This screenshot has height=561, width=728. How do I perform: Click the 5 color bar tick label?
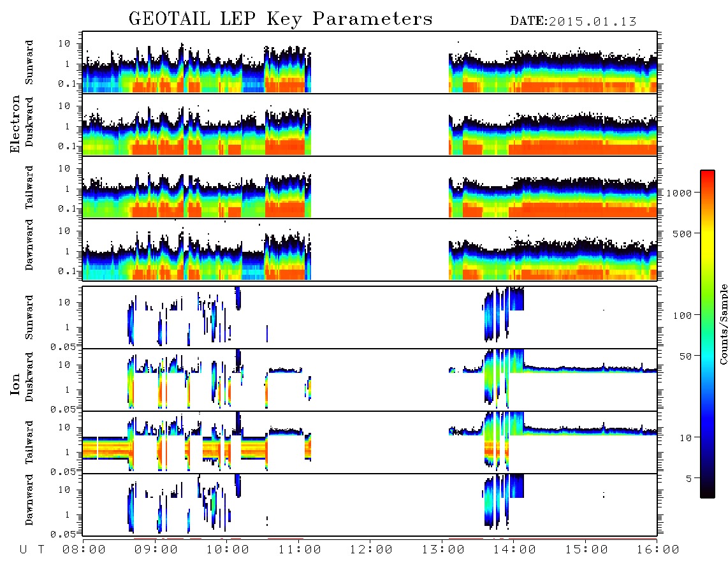point(689,478)
